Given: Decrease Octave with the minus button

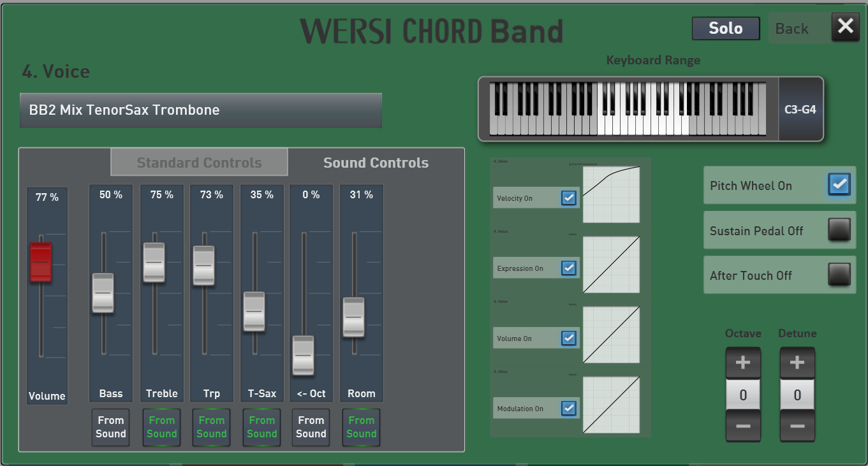Looking at the screenshot, I should click(743, 426).
